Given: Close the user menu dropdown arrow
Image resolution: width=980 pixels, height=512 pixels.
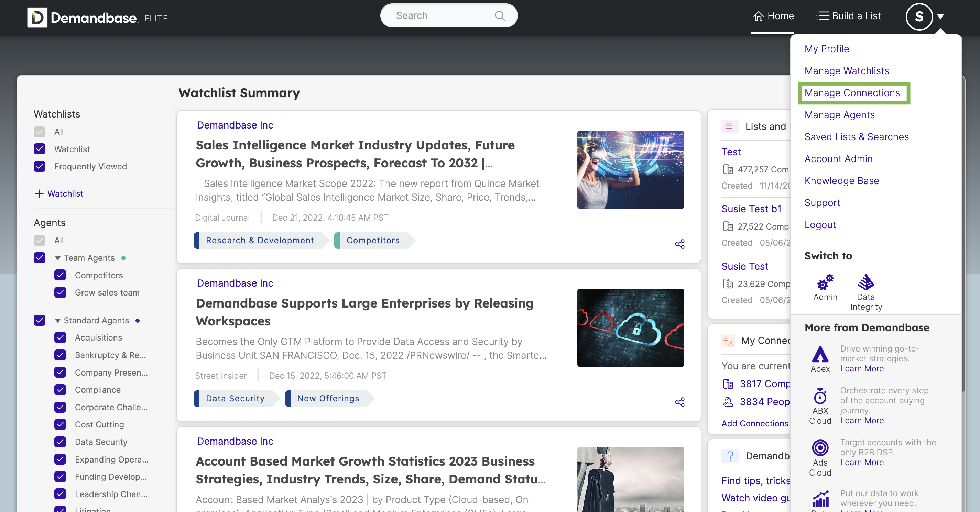Looking at the screenshot, I should pyautogui.click(x=940, y=16).
